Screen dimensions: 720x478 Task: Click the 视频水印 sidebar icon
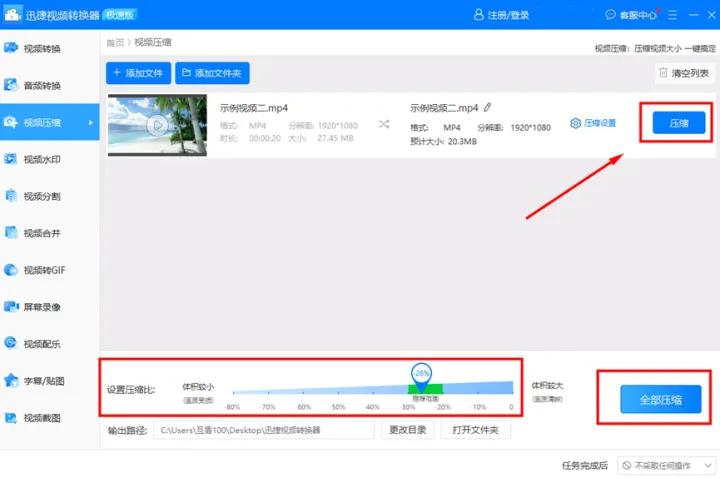click(x=11, y=159)
